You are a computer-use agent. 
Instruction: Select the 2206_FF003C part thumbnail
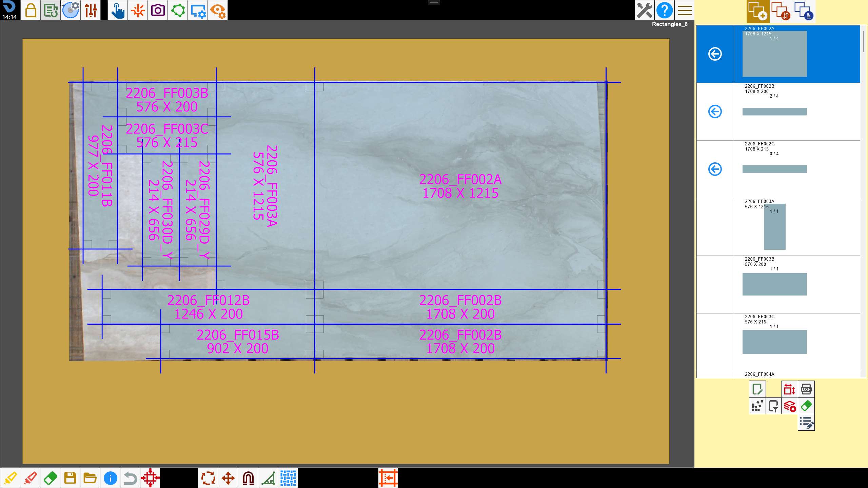[774, 342]
